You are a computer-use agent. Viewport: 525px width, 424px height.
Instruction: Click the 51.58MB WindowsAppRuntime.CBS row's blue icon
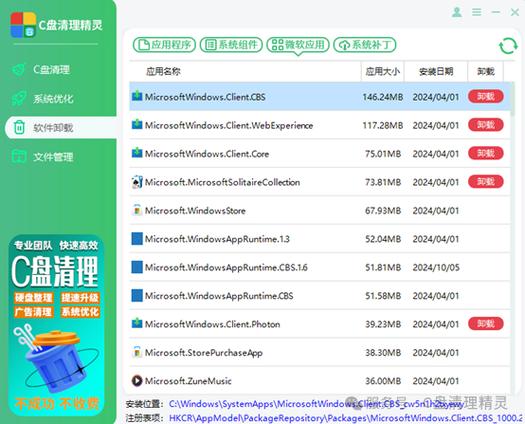[137, 296]
